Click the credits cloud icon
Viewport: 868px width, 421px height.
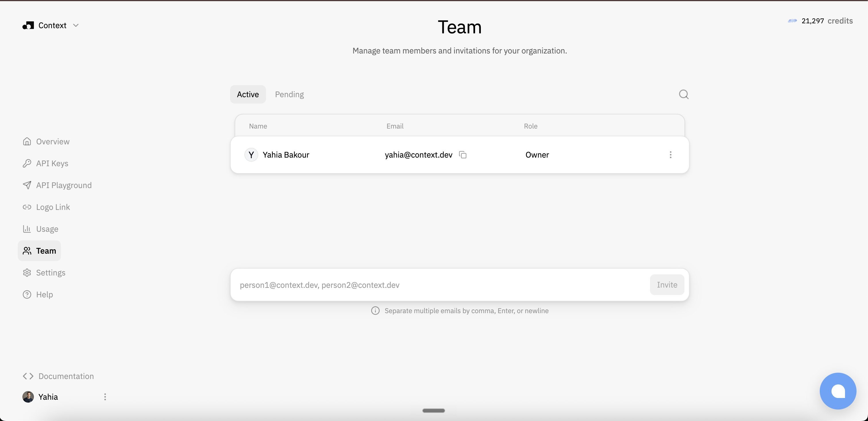pos(792,21)
